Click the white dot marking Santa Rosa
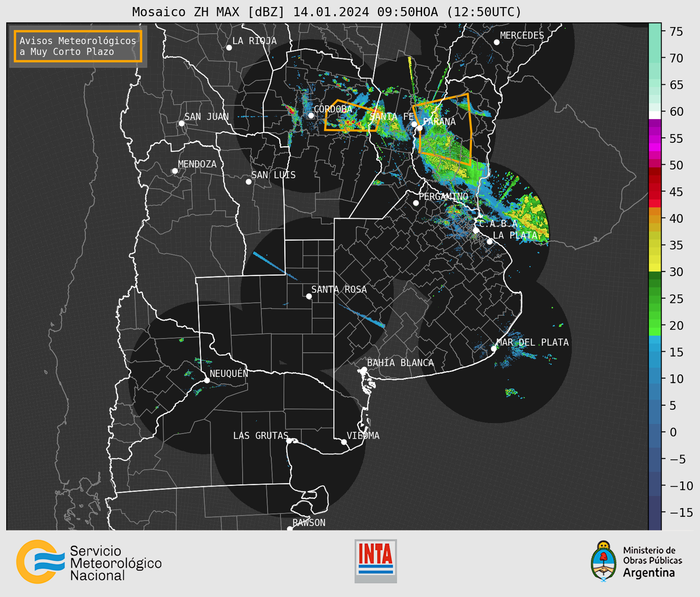This screenshot has height=597, width=700. (309, 296)
